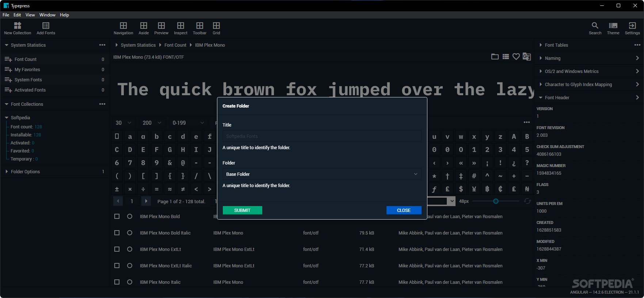644x298 pixels.
Task: Open the File menu
Action: 6,15
